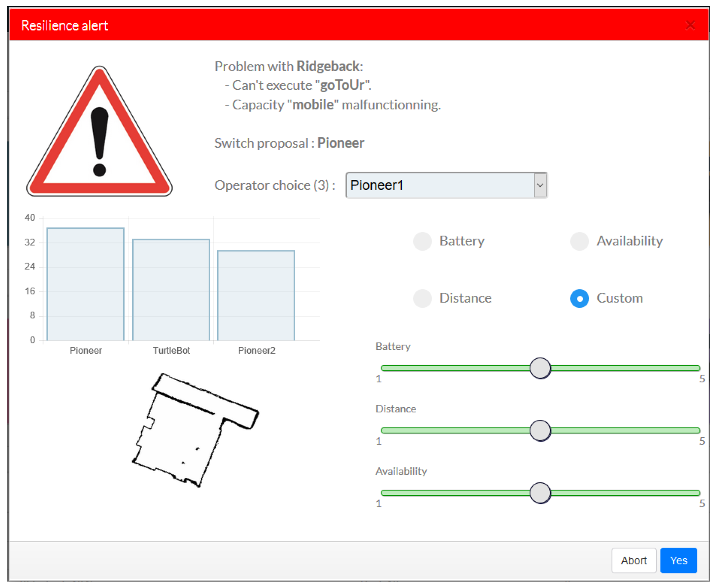Click the Pioneer2 bar in the chart
This screenshot has height=588, width=718.
(x=256, y=295)
